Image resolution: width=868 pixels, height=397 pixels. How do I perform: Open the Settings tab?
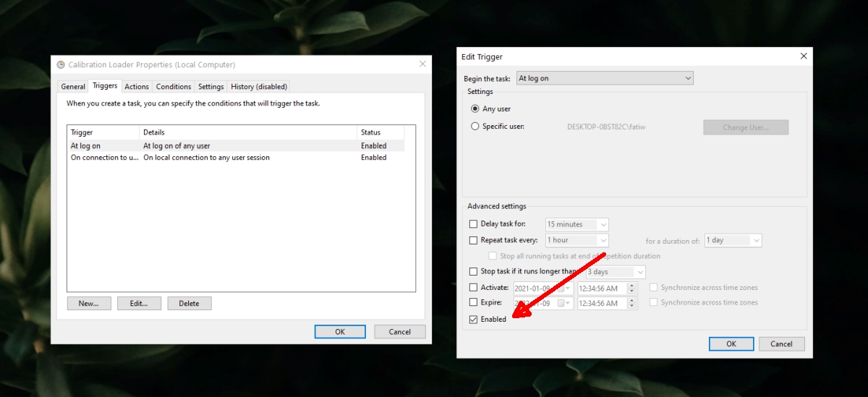[211, 86]
